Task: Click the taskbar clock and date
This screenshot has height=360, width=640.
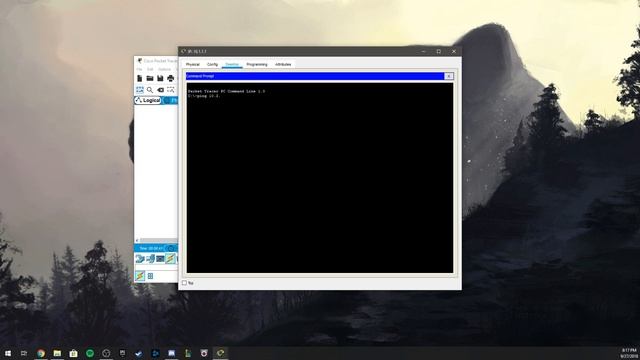Action: point(629,353)
